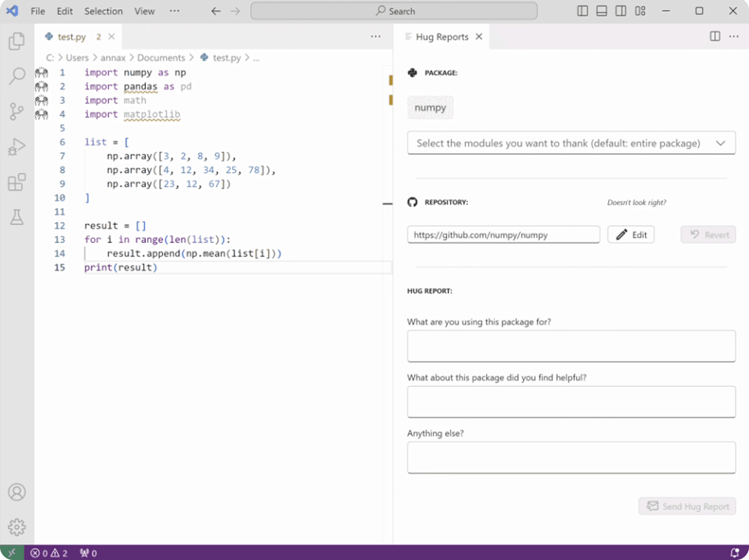Open the test.py editor more actions menu
This screenshot has height=560, width=749.
[x=376, y=37]
